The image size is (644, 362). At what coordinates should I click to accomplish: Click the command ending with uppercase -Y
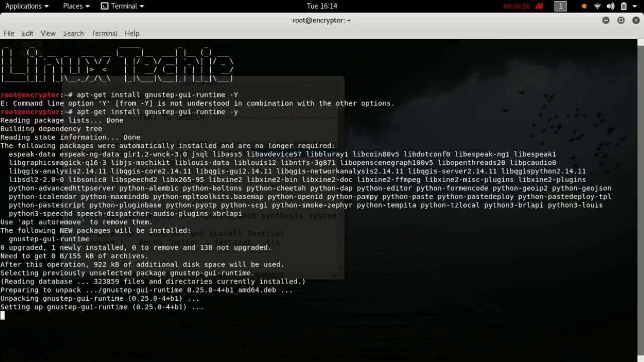point(157,95)
